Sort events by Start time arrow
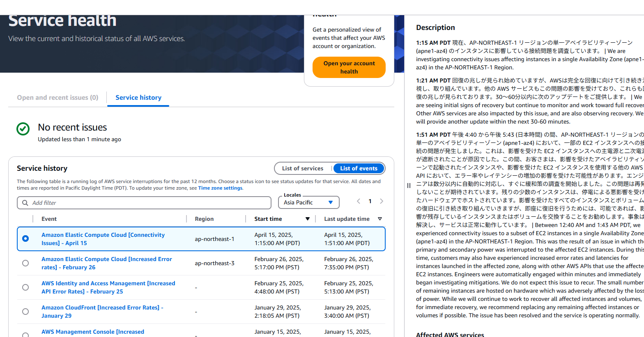 (307, 219)
